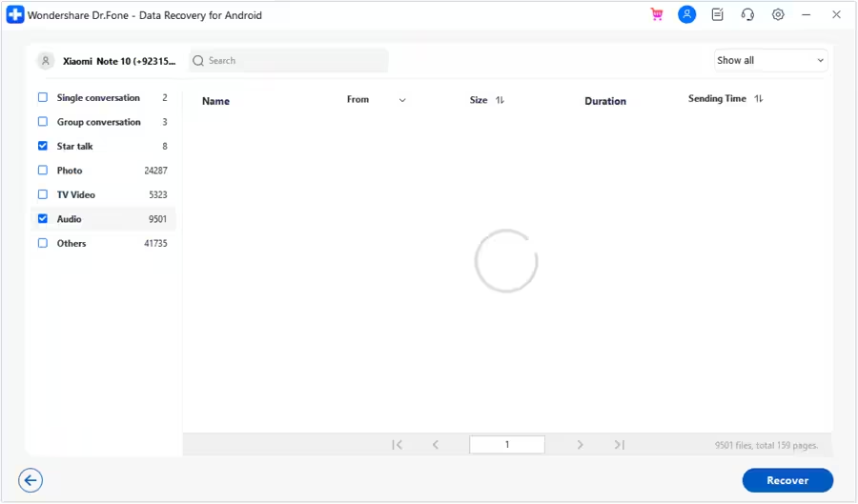This screenshot has width=858, height=504.
Task: Open the Show all filter dropdown
Action: click(x=770, y=61)
